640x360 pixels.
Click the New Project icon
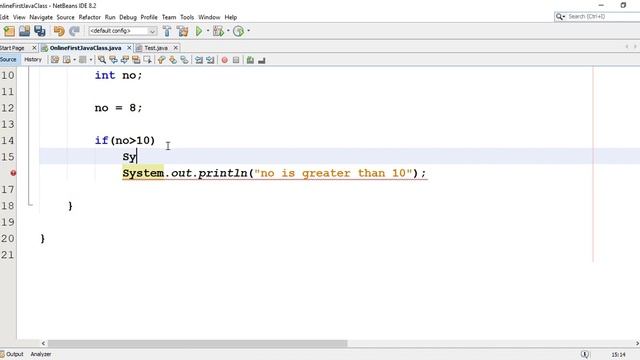pos(9,31)
